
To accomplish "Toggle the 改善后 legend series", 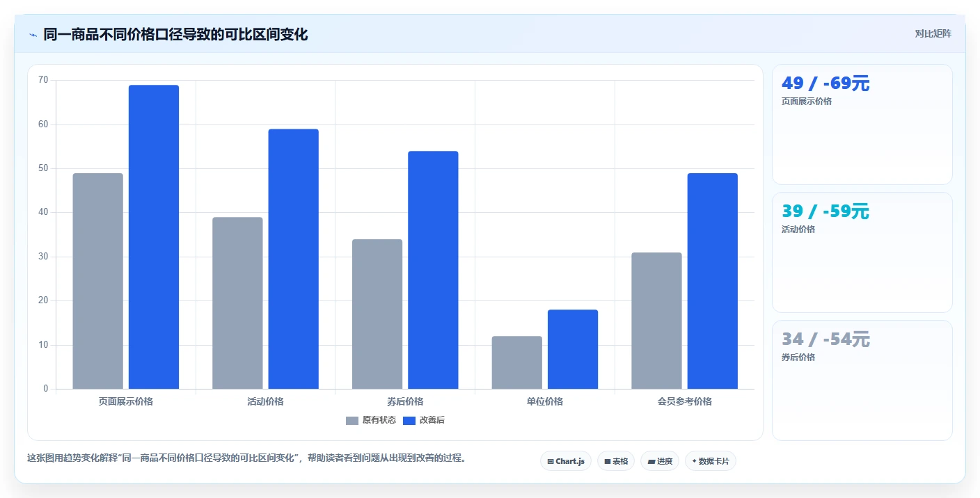I will pyautogui.click(x=424, y=420).
